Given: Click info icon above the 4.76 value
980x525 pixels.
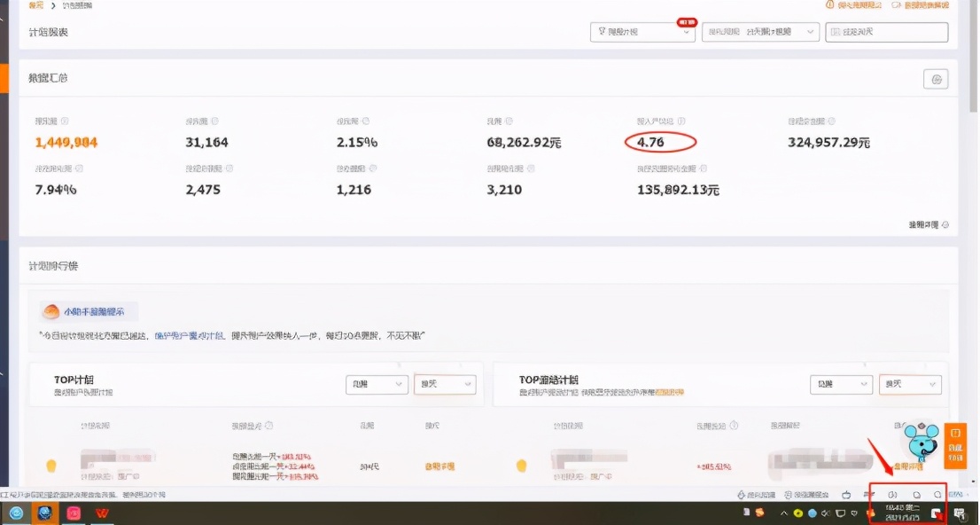Looking at the screenshot, I should tap(681, 121).
